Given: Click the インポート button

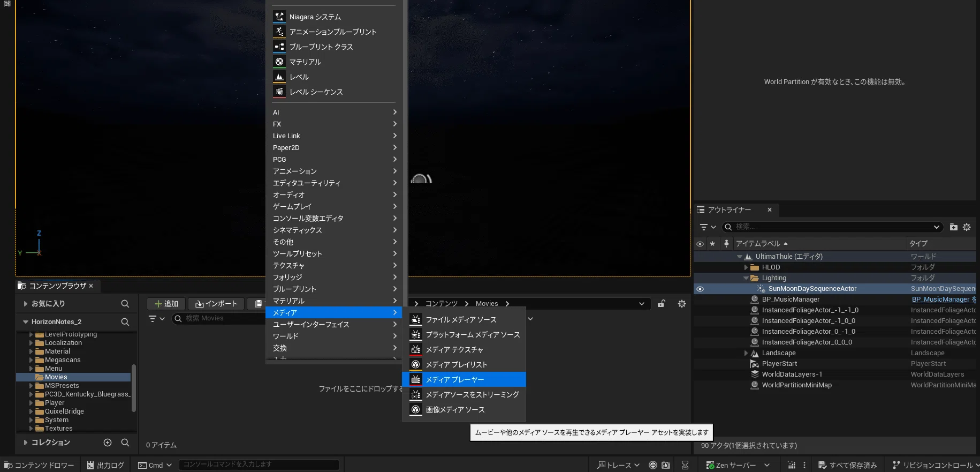Looking at the screenshot, I should point(216,304).
